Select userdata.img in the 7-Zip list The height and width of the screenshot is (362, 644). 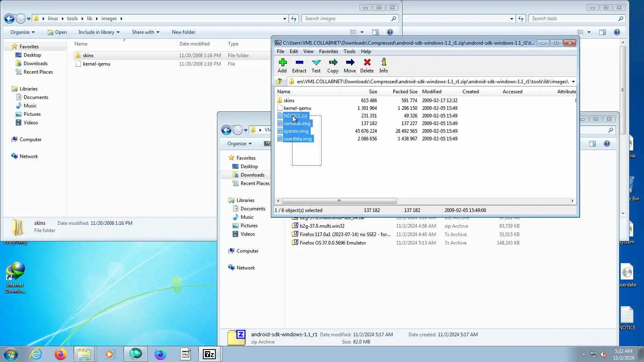[x=297, y=139]
